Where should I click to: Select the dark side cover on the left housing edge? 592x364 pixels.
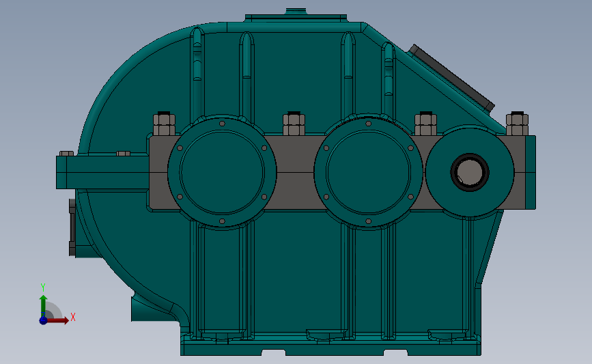click(72, 227)
